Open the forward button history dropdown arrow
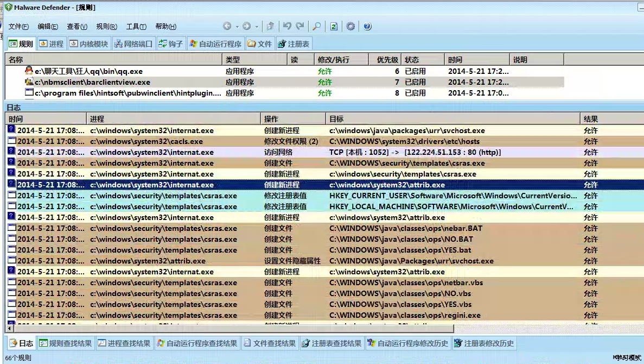The height and width of the screenshot is (364, 644). 257,27
